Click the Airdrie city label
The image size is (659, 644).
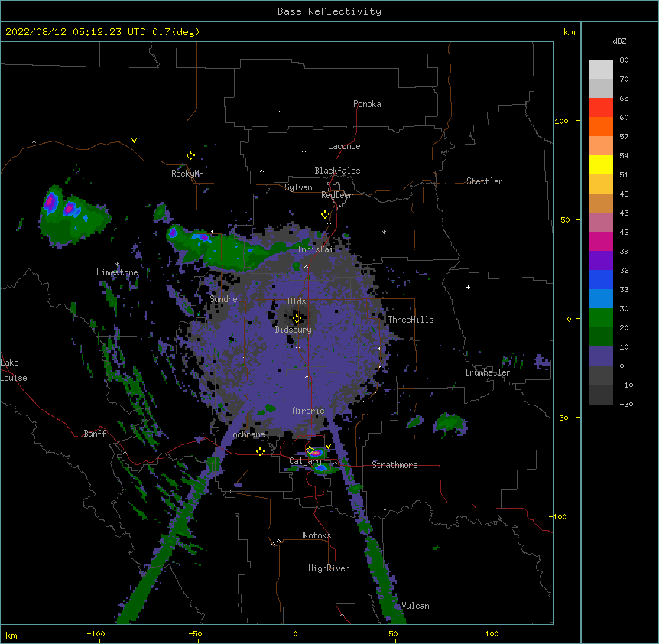[x=309, y=411]
